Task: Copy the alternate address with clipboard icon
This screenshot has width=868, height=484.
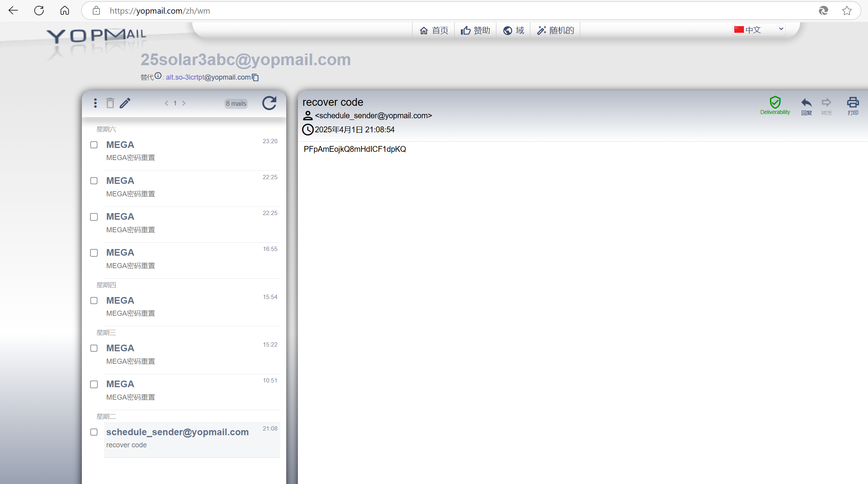Action: pyautogui.click(x=255, y=78)
